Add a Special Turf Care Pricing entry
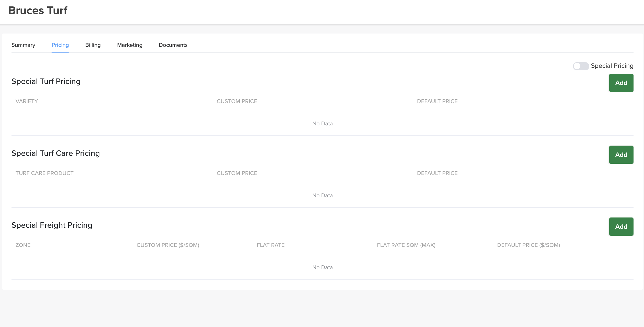 621,155
